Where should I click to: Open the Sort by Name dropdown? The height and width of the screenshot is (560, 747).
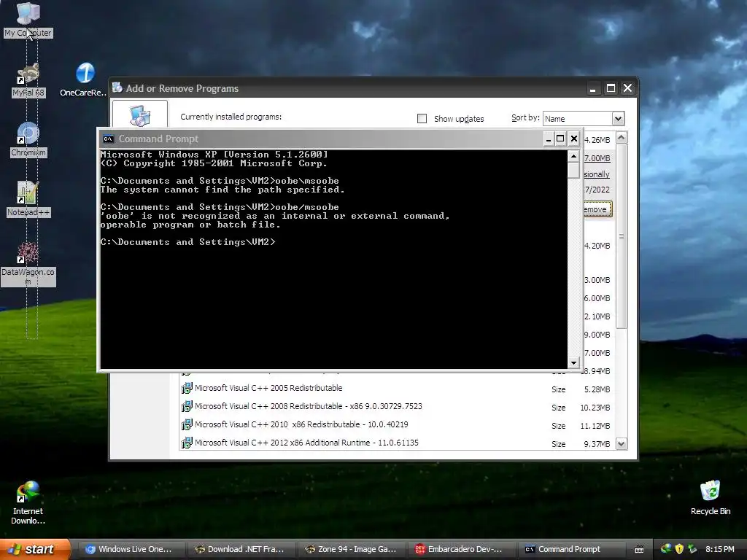(x=584, y=118)
